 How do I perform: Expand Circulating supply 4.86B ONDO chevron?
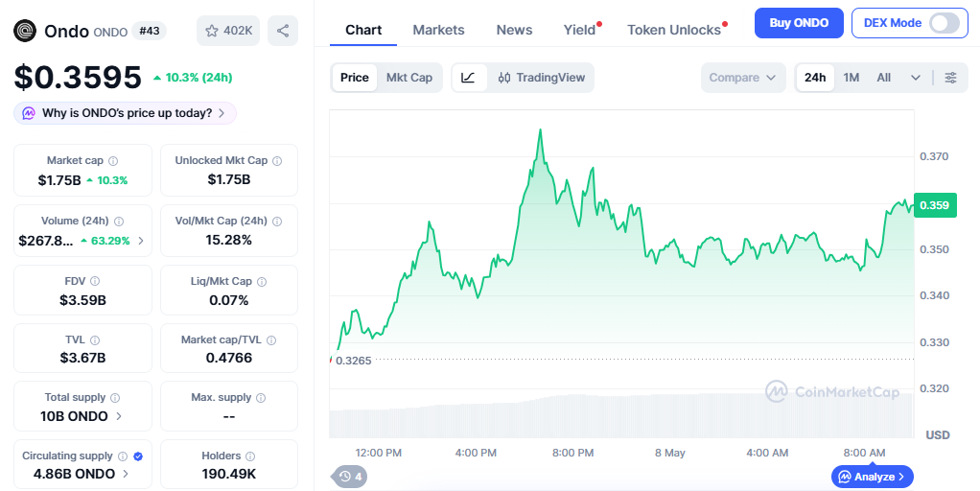pos(126,474)
